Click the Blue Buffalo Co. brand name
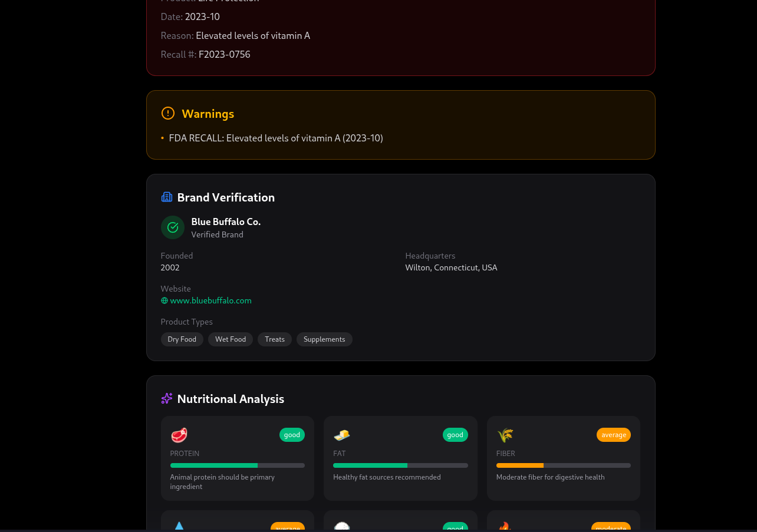The image size is (757, 532). point(226,222)
